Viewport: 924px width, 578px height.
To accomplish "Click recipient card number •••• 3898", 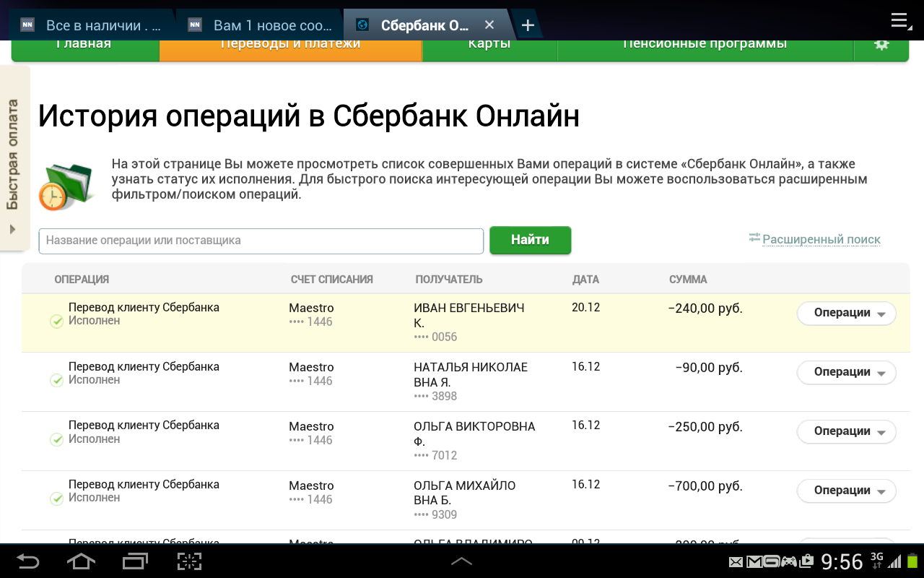I will point(435,396).
